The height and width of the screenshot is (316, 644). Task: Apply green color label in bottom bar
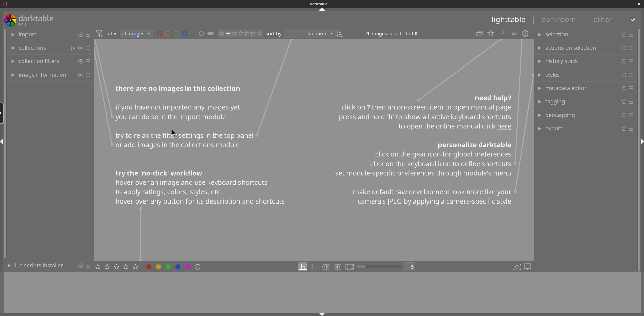coord(168,267)
